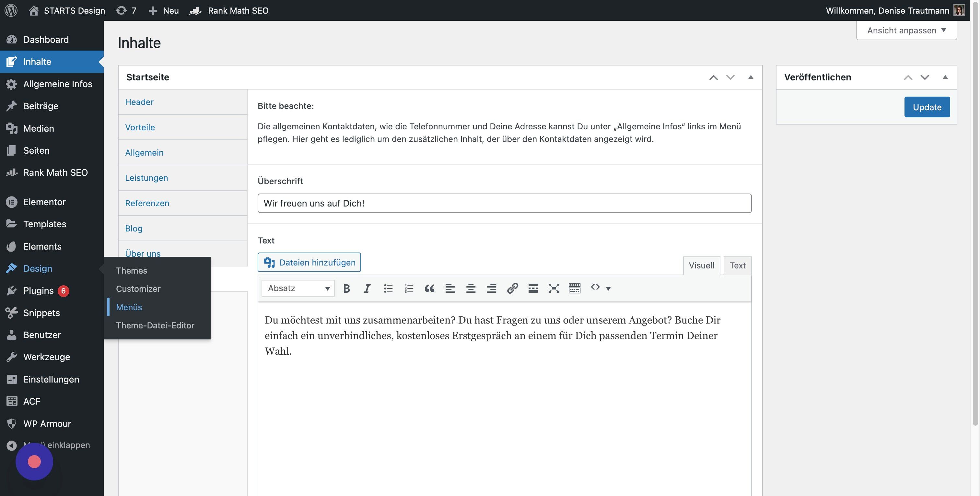Viewport: 980px width, 496px height.
Task: Open Beiträge from sidebar
Action: (52, 106)
